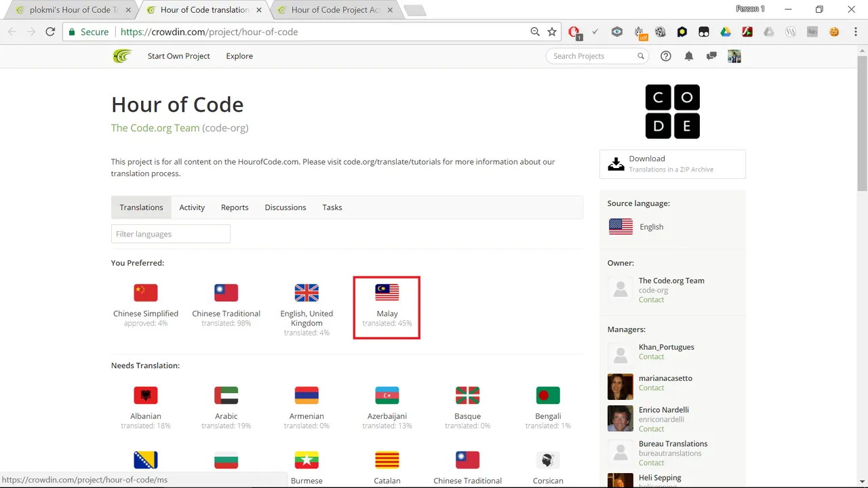Switch to Hour of Code Project Activity browser tab
Viewport: 868px width, 488px height.
[336, 10]
